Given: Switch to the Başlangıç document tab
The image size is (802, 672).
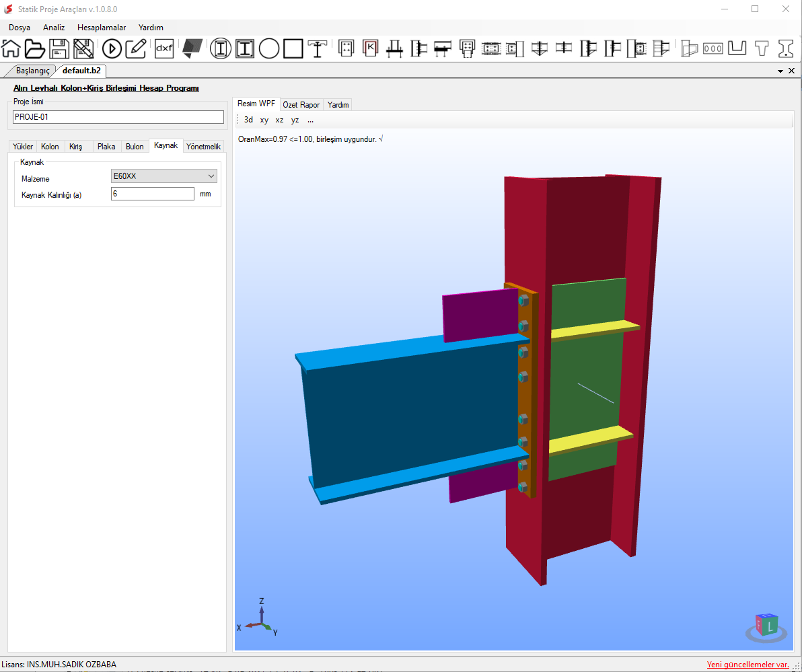Looking at the screenshot, I should click(32, 71).
